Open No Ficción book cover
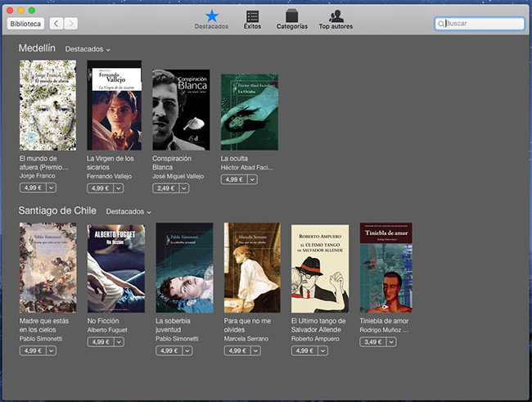 point(116,269)
